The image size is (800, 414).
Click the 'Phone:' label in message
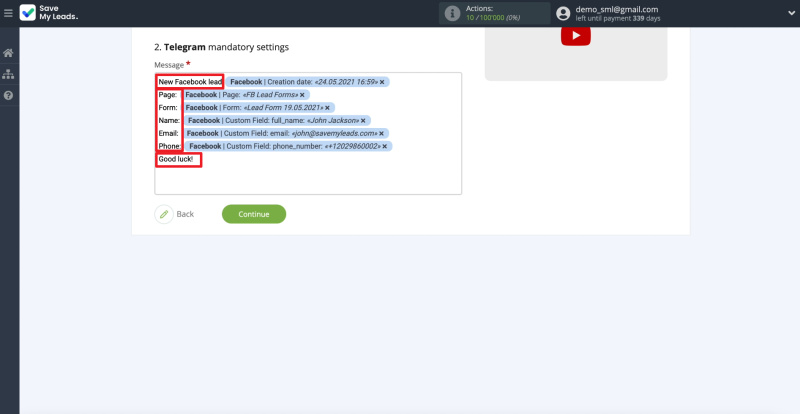pyautogui.click(x=169, y=147)
